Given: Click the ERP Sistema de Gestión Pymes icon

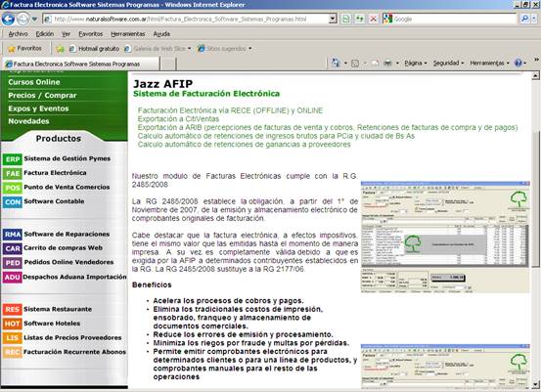Looking at the screenshot, I should [x=13, y=159].
